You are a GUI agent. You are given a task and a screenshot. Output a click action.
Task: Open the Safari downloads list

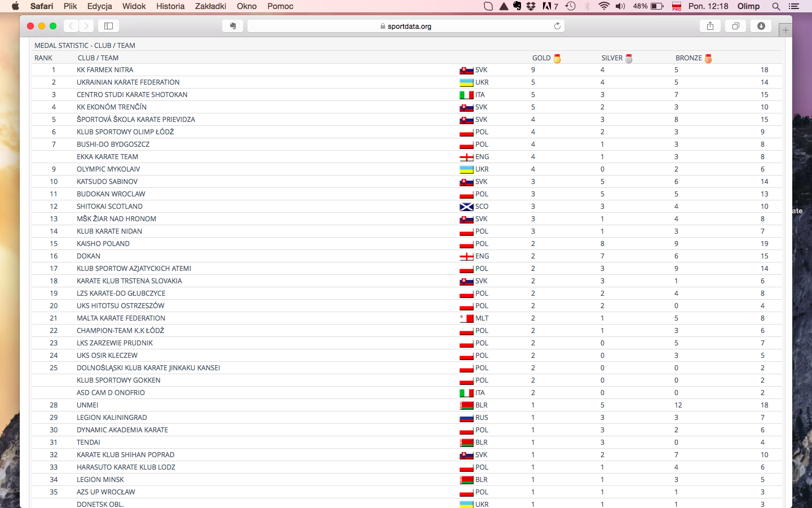761,26
